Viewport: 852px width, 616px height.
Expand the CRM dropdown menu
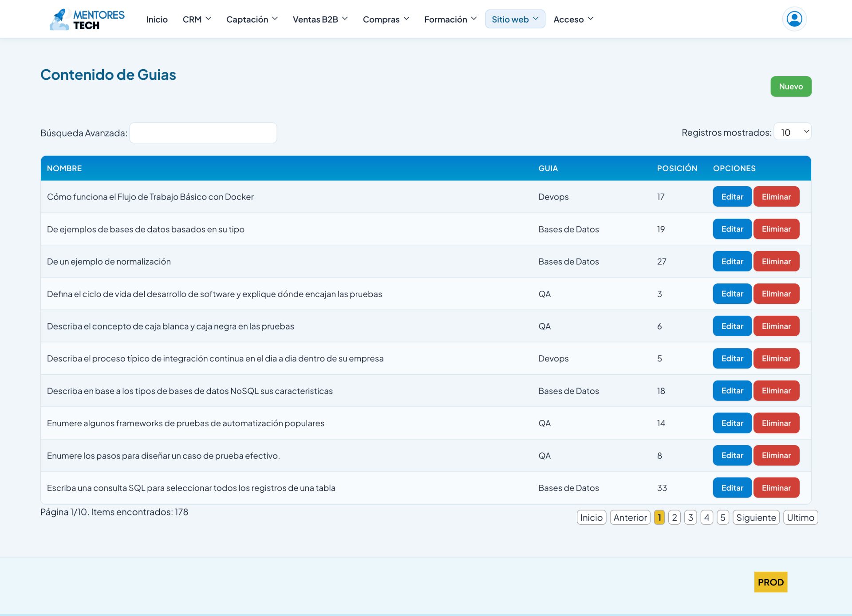(x=197, y=20)
